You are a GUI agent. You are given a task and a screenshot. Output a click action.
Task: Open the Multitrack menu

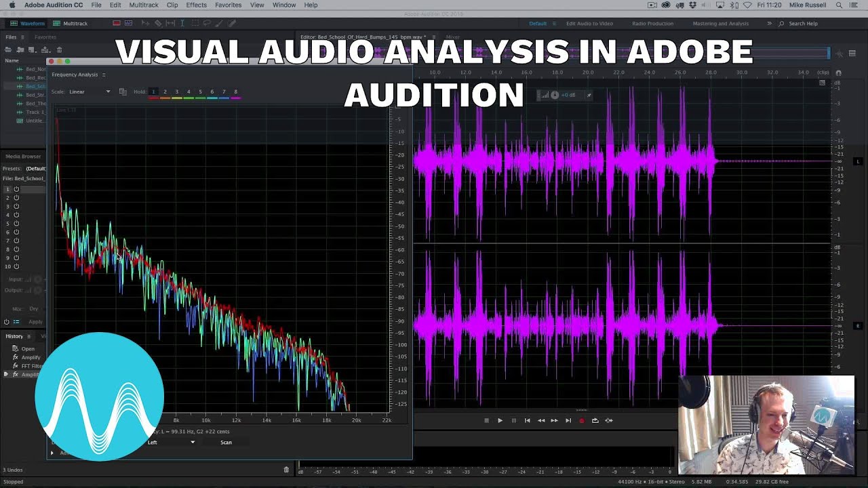[x=144, y=5]
